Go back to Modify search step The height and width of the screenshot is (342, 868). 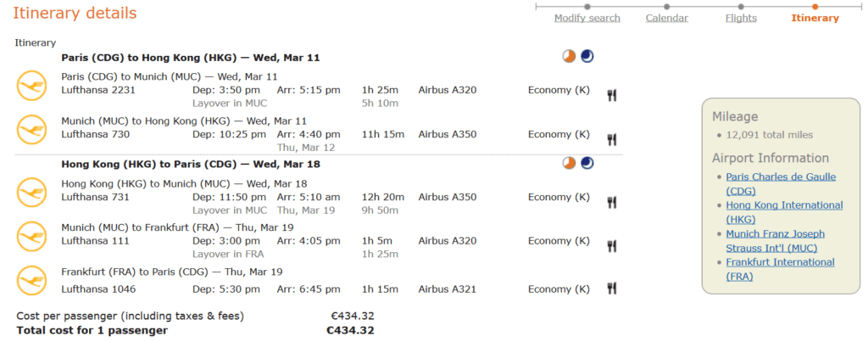587,18
